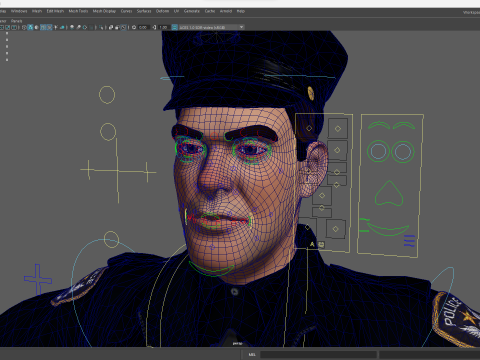Toggle use default material
This screenshot has height=360, width=480.
pos(36,27)
